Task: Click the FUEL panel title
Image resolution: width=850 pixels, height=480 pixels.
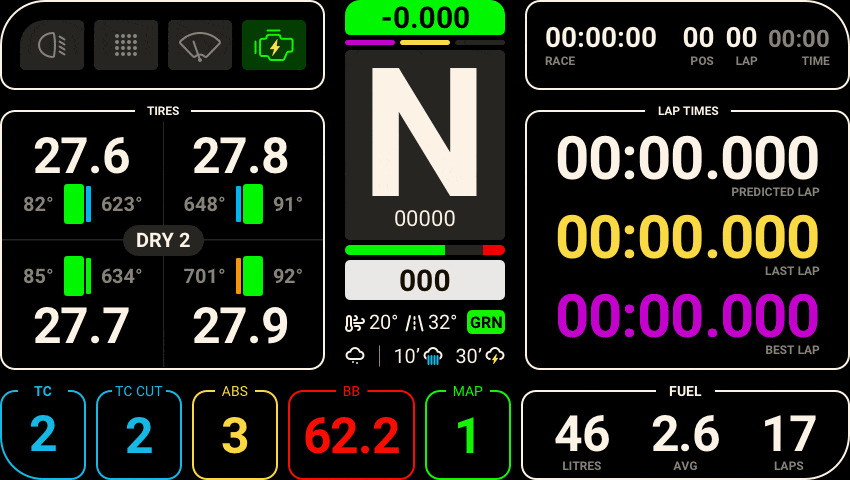Action: [685, 391]
